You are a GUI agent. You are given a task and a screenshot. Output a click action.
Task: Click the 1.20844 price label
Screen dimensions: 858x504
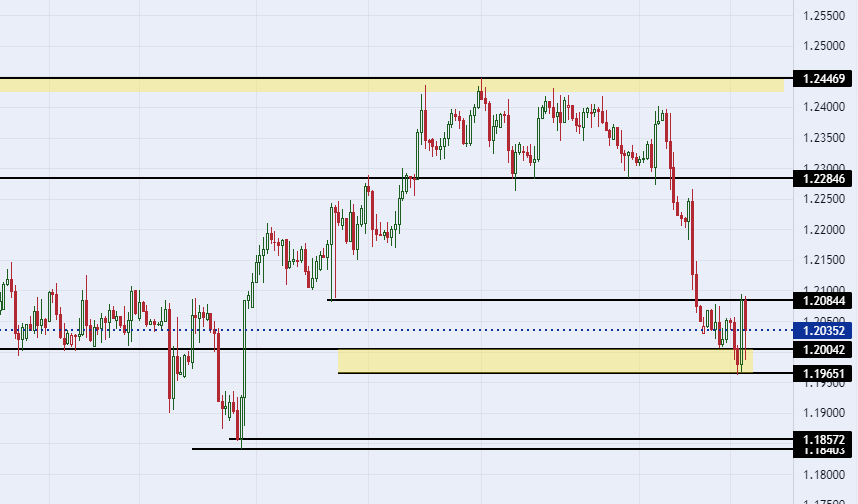click(x=822, y=300)
